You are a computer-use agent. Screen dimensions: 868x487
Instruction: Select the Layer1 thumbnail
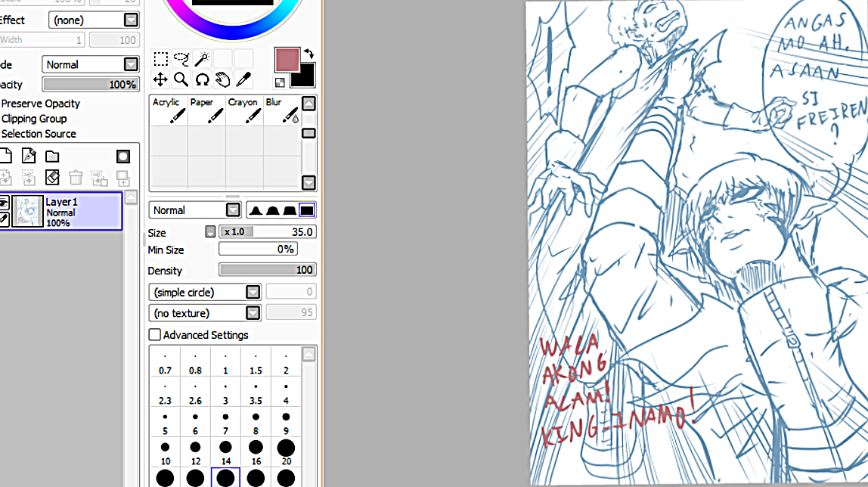pyautogui.click(x=27, y=212)
